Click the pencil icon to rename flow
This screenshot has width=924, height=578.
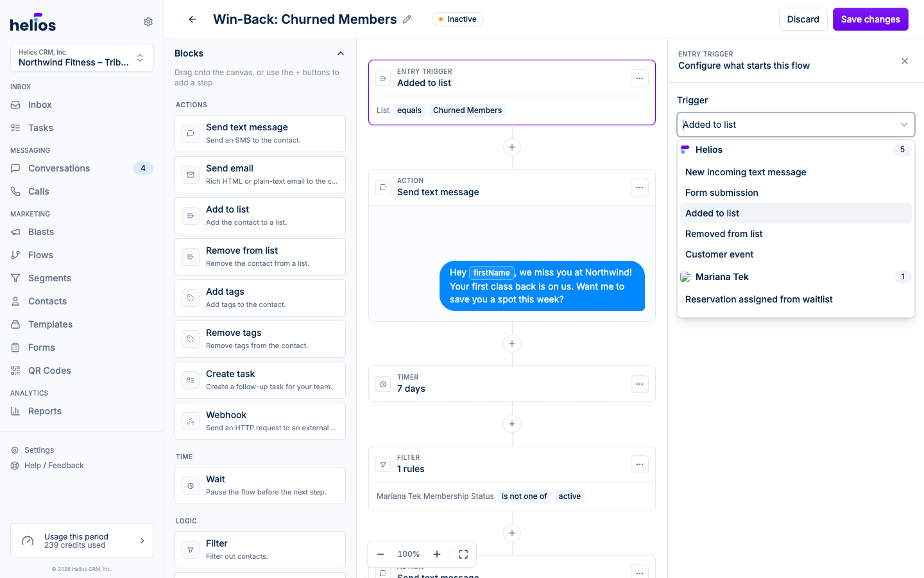click(407, 19)
